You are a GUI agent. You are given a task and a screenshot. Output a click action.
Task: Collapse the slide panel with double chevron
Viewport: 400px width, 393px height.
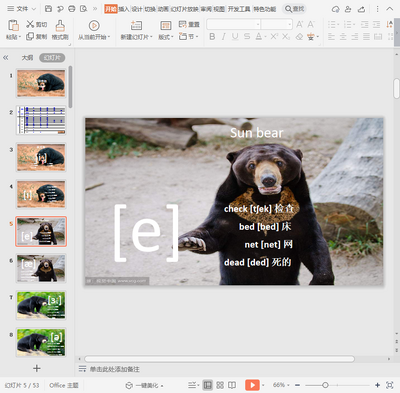(x=6, y=58)
